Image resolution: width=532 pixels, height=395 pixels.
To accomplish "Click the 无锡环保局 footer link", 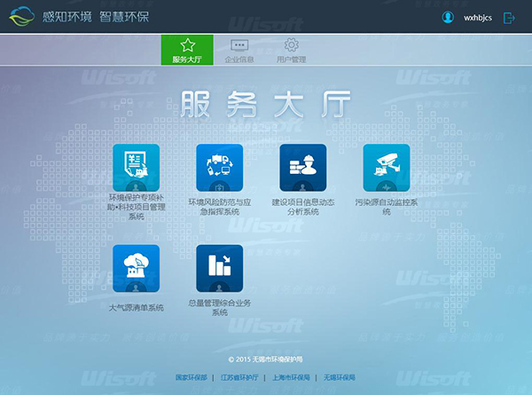I will 339,377.
